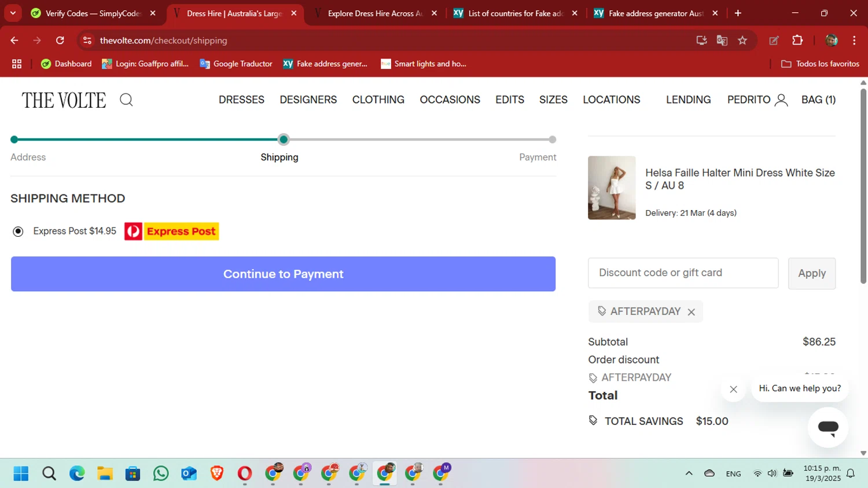Open the Windows Start menu
This screenshot has height=488, width=868.
[x=21, y=474]
